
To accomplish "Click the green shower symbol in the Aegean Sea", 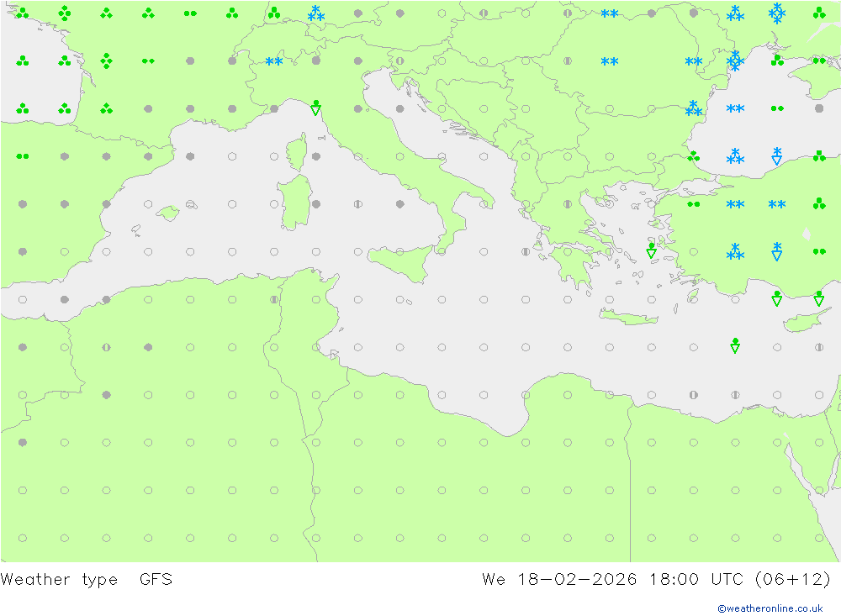I will point(651,250).
